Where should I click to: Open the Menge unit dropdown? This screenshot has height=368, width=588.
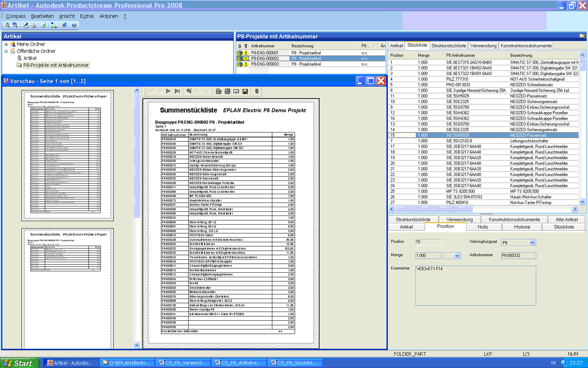point(457,255)
